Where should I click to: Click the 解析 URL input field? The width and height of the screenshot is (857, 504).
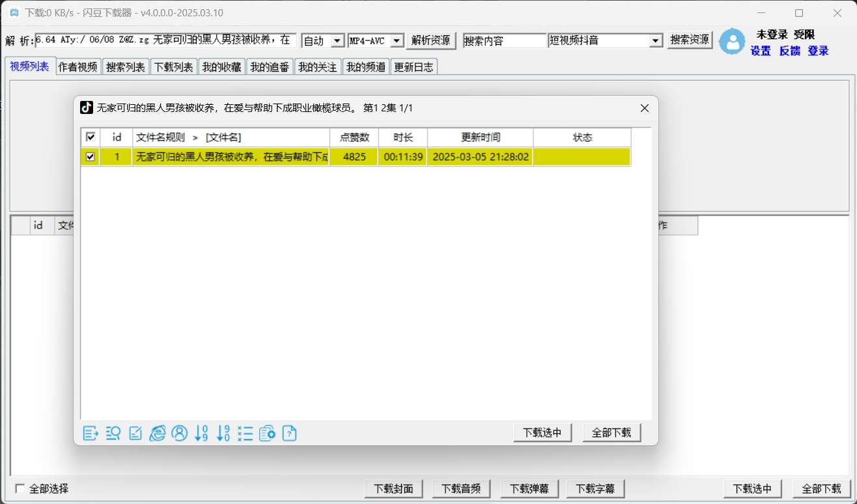166,40
